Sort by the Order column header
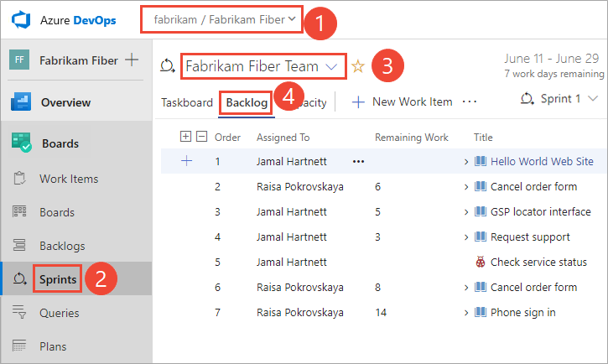This screenshot has height=364, width=608. 227,138
